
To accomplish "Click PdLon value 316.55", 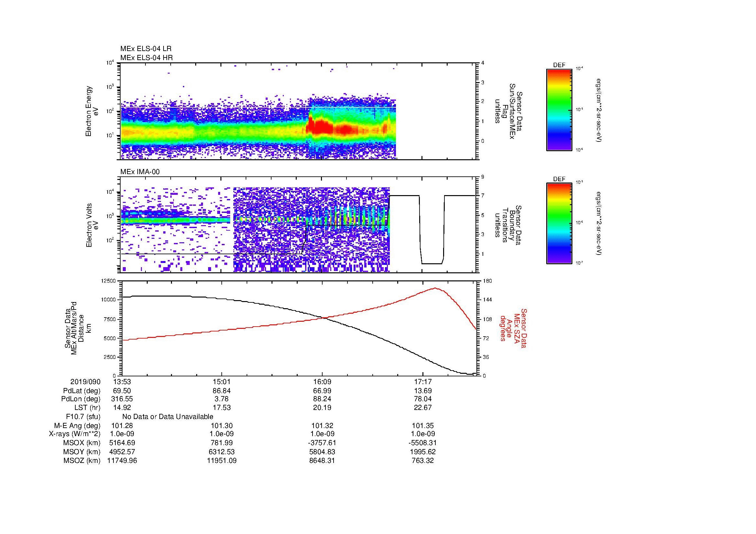I will (122, 399).
